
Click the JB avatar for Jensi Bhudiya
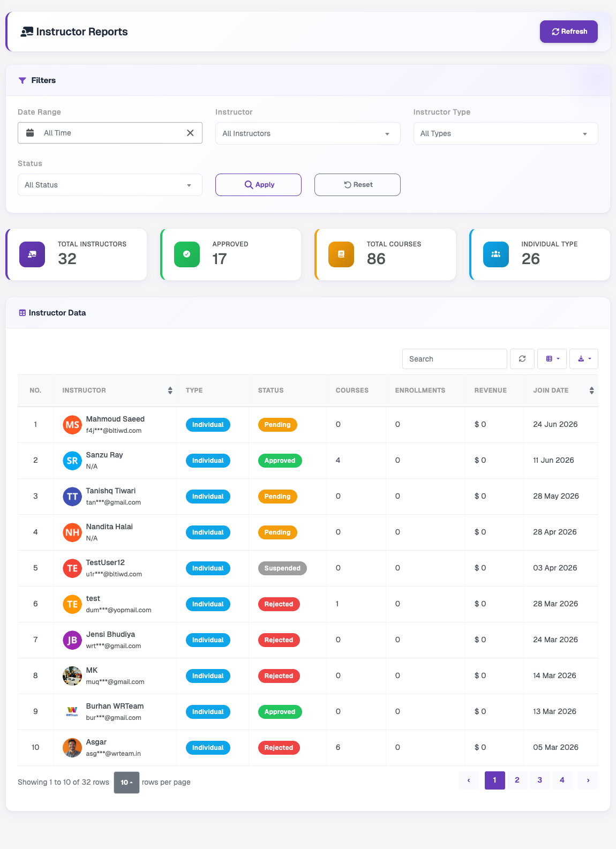tap(72, 640)
